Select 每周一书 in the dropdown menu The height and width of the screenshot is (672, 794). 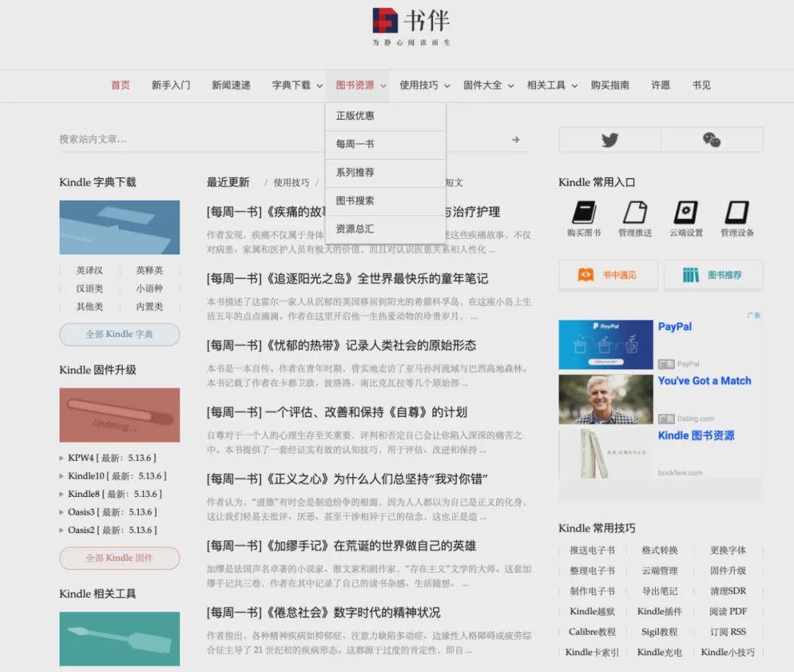[385, 144]
